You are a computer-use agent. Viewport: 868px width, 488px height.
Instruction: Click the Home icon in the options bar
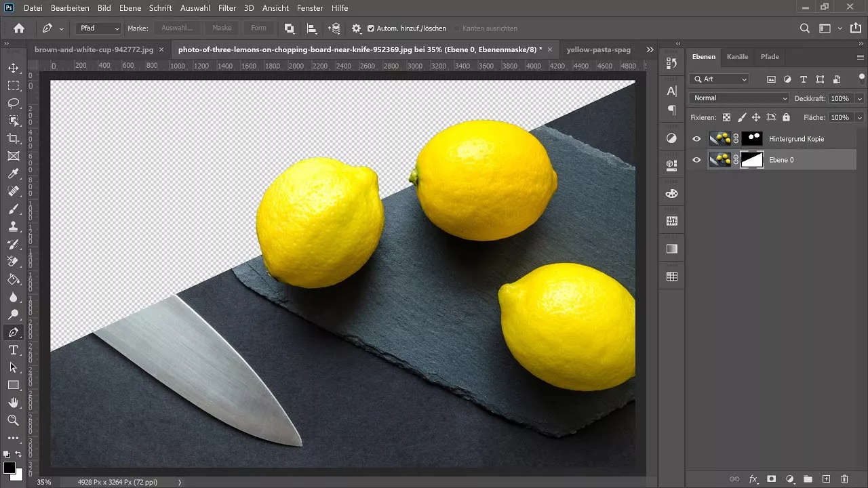point(18,28)
